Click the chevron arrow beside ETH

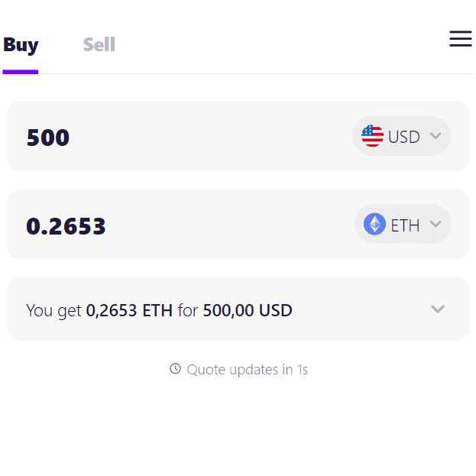[x=436, y=224]
